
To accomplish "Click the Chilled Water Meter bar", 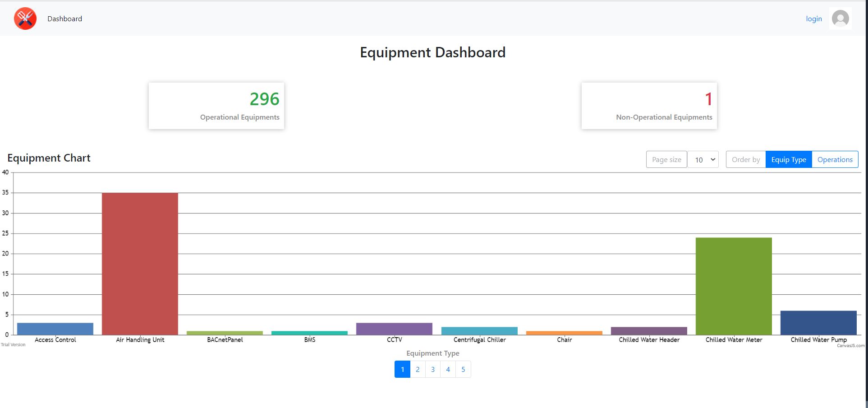I will (734, 284).
